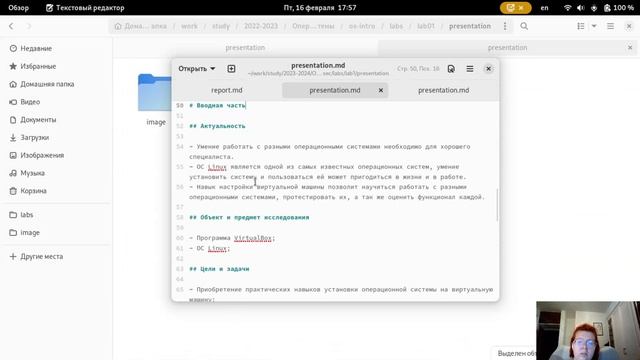Click 'presentation' breadcrumb in path bar

pos(470,26)
